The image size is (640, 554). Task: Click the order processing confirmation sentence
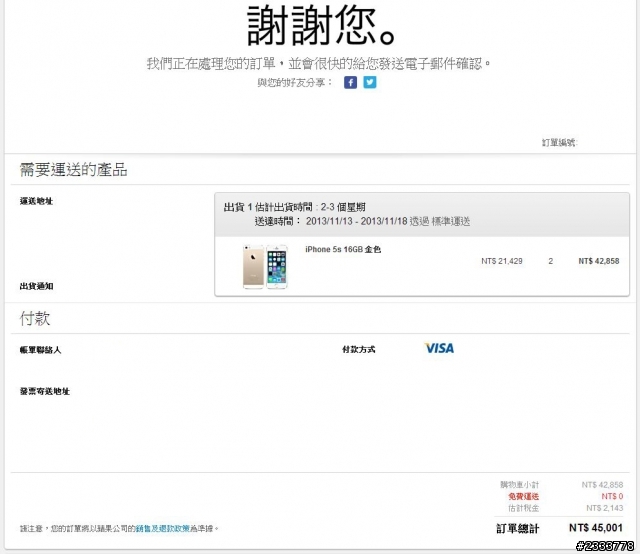pyautogui.click(x=319, y=64)
